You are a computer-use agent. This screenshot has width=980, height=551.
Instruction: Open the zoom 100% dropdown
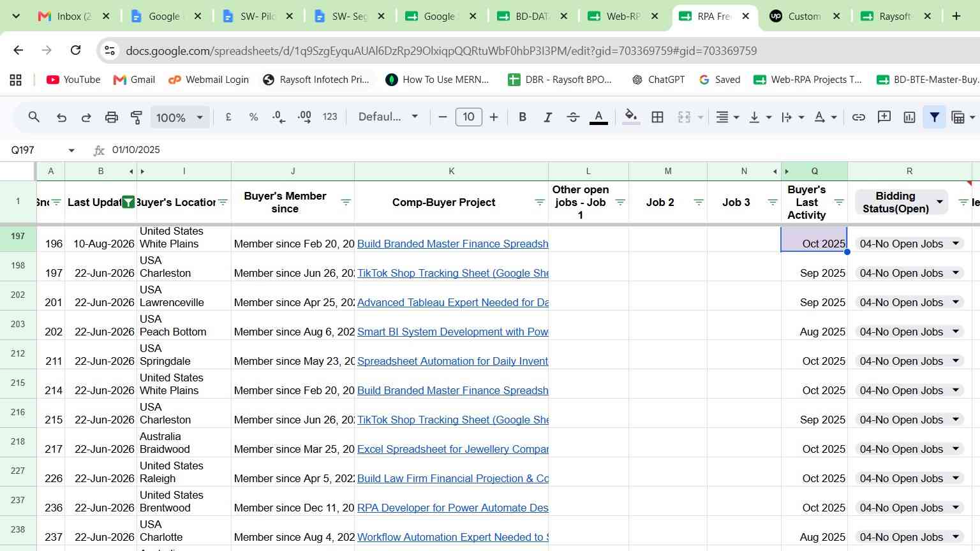tap(180, 117)
